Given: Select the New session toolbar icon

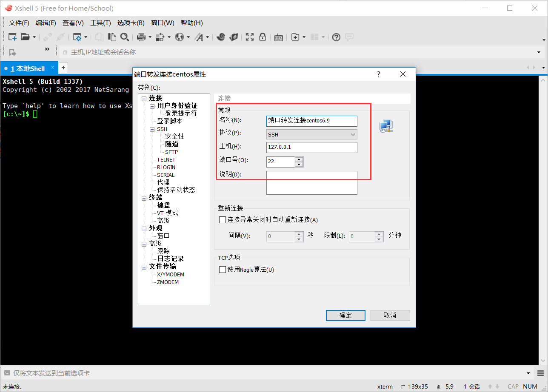Looking at the screenshot, I should pos(11,37).
